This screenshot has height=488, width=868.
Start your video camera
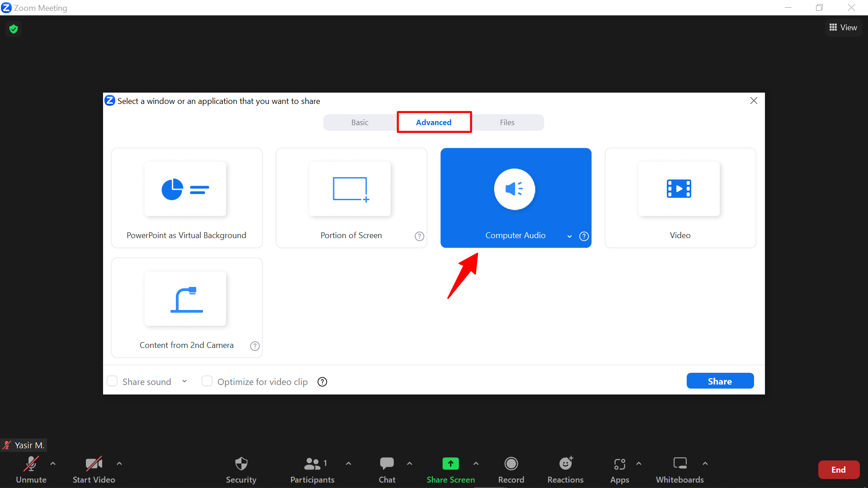pos(94,469)
